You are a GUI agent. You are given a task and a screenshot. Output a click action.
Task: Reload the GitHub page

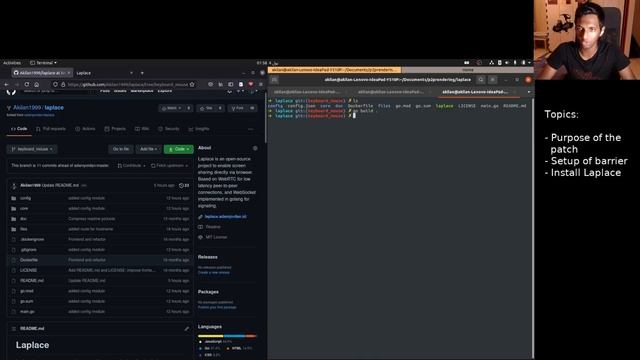(27, 84)
